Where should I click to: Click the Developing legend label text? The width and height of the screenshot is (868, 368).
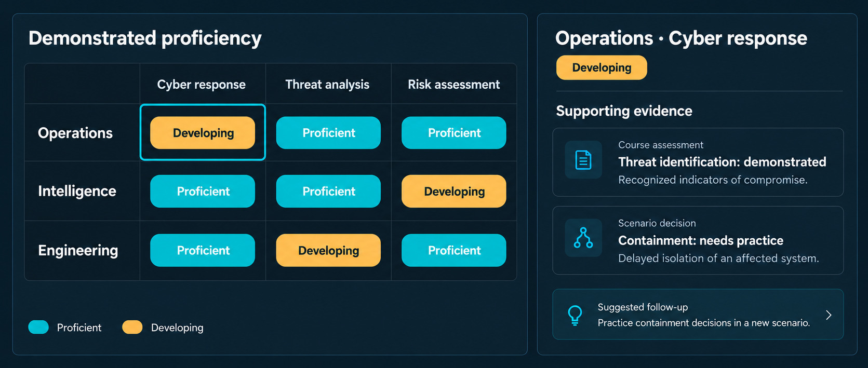point(177,328)
